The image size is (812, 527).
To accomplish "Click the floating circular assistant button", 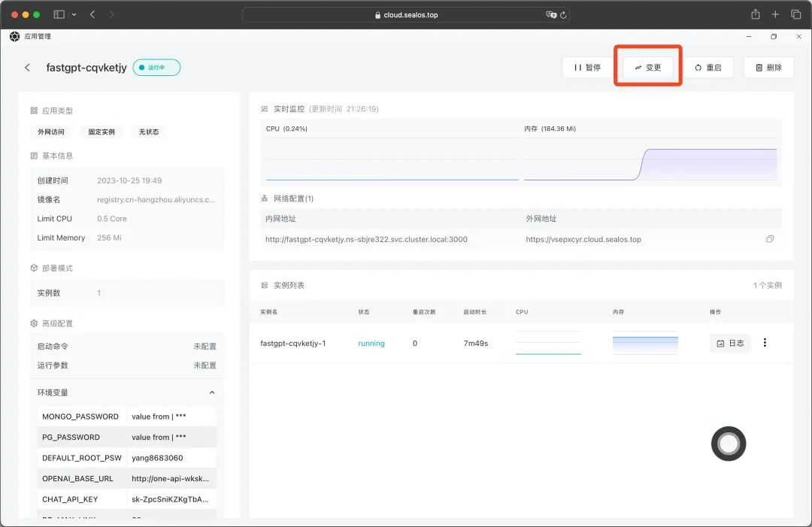I will tap(728, 444).
